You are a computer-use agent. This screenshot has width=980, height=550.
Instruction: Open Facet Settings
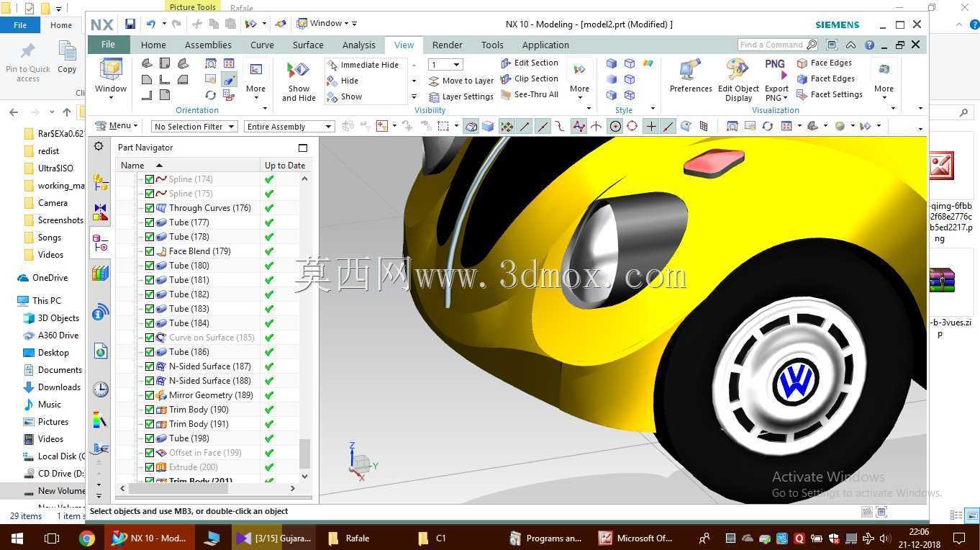pyautogui.click(x=830, y=94)
